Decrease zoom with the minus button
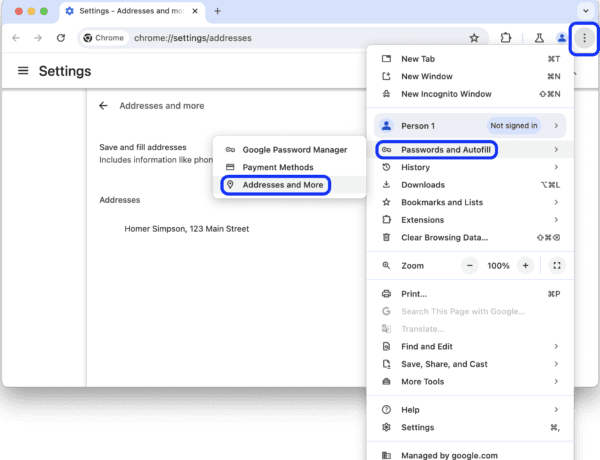Screen dimensions: 600x460 point(470,266)
